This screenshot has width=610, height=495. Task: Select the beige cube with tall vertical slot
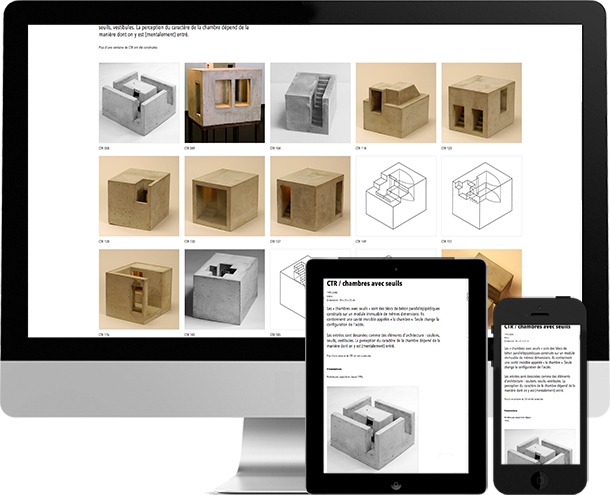click(140, 286)
